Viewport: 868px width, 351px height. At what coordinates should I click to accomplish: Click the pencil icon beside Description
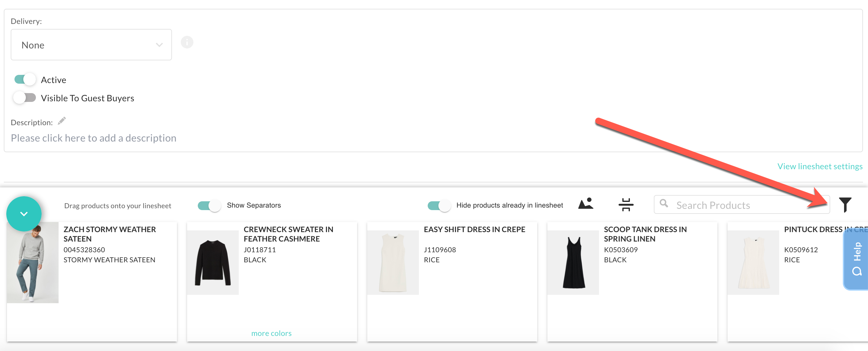(x=62, y=121)
